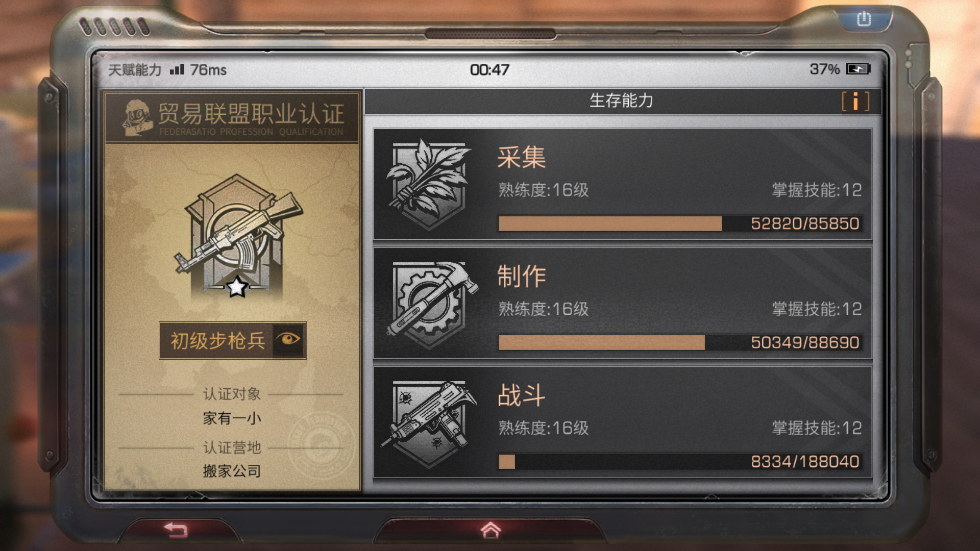Viewport: 980px width, 551px height.
Task: Click the info icon beside 生存能力
Action: pos(855,101)
